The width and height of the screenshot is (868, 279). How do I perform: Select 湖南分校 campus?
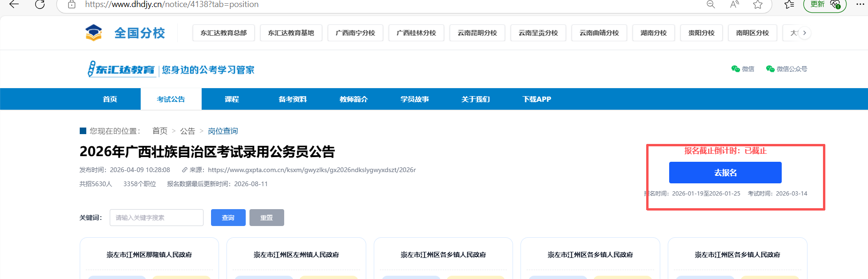coord(654,33)
